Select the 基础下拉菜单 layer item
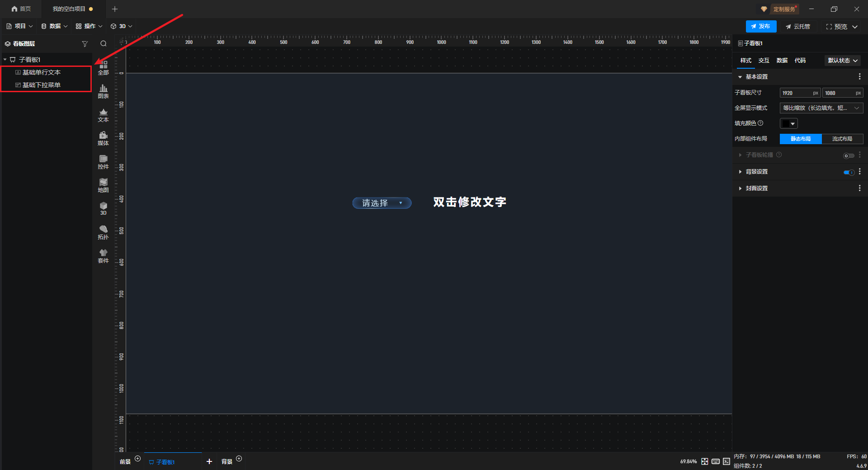 tap(42, 85)
